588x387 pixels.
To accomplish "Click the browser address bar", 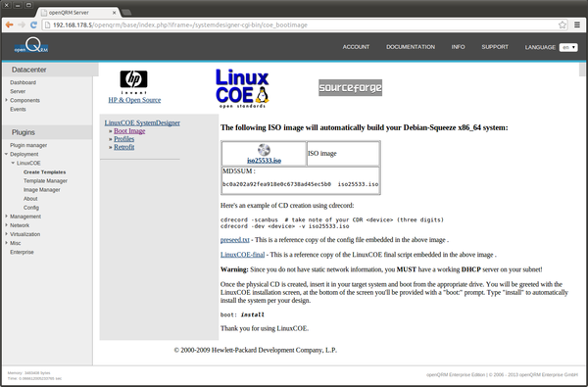I will [300, 25].
